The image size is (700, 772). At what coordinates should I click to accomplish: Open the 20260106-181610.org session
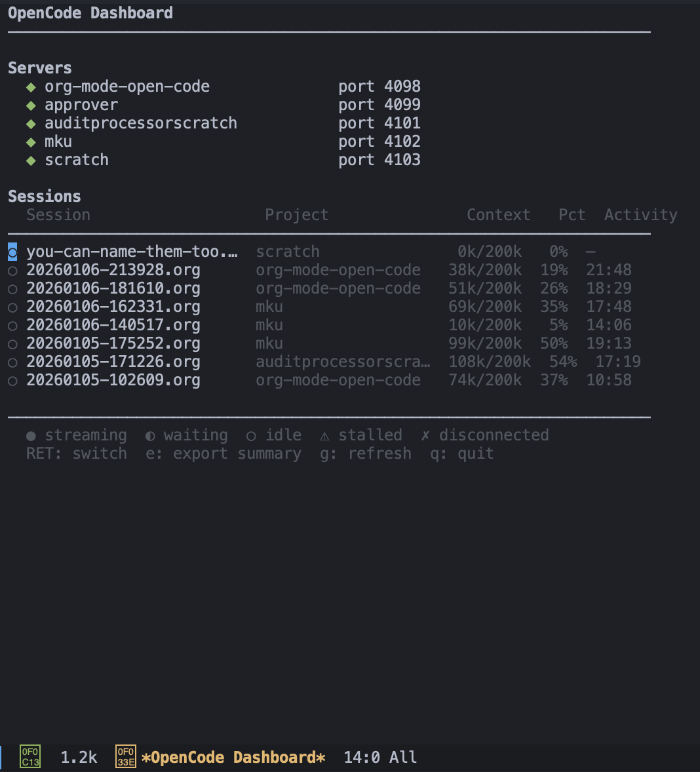pyautogui.click(x=113, y=288)
